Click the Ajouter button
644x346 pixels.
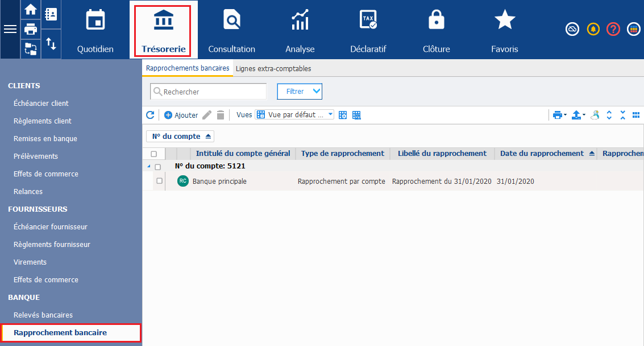(181, 115)
